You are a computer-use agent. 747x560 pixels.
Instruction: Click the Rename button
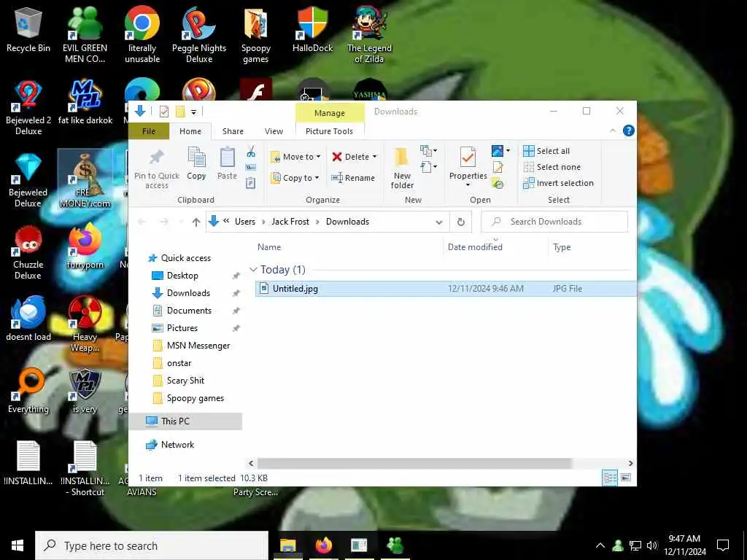pyautogui.click(x=353, y=178)
